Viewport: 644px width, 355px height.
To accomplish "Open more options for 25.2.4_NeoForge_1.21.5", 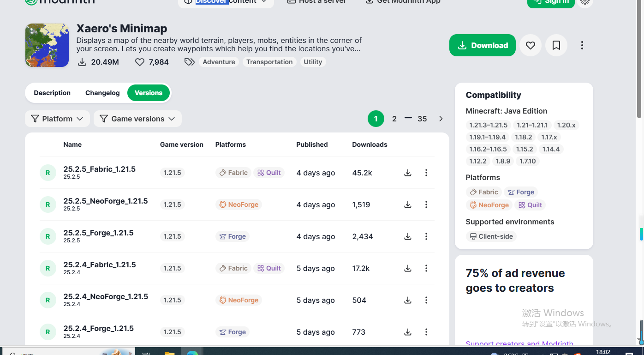I will point(426,300).
